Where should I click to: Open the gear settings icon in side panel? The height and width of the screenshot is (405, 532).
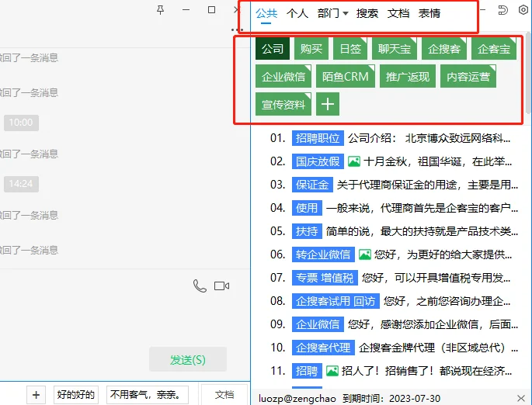(523, 10)
